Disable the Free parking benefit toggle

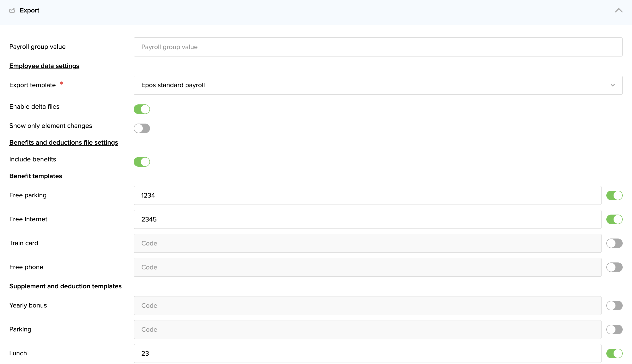coord(614,195)
